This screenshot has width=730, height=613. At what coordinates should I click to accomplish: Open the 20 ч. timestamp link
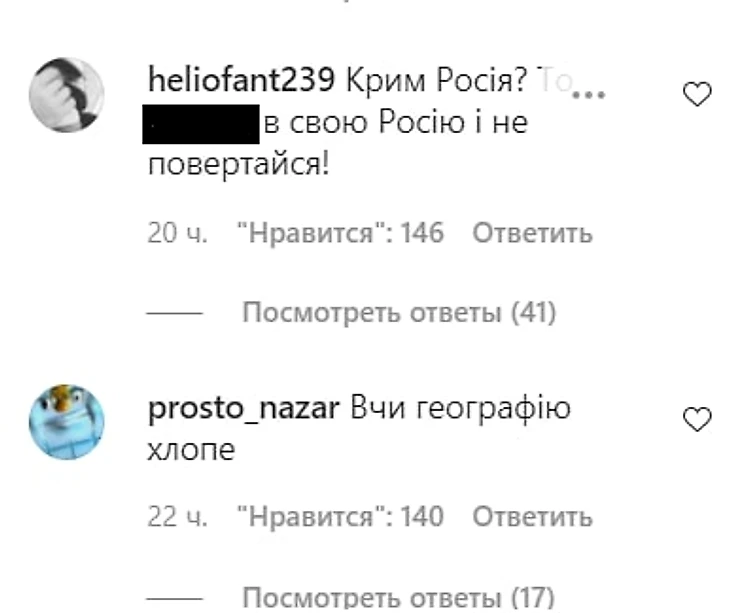[x=177, y=233]
